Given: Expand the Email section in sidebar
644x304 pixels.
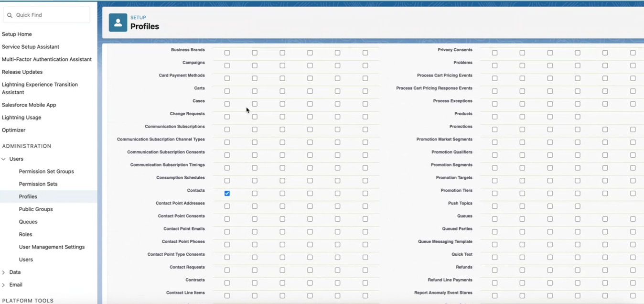Looking at the screenshot, I should click(4, 285).
